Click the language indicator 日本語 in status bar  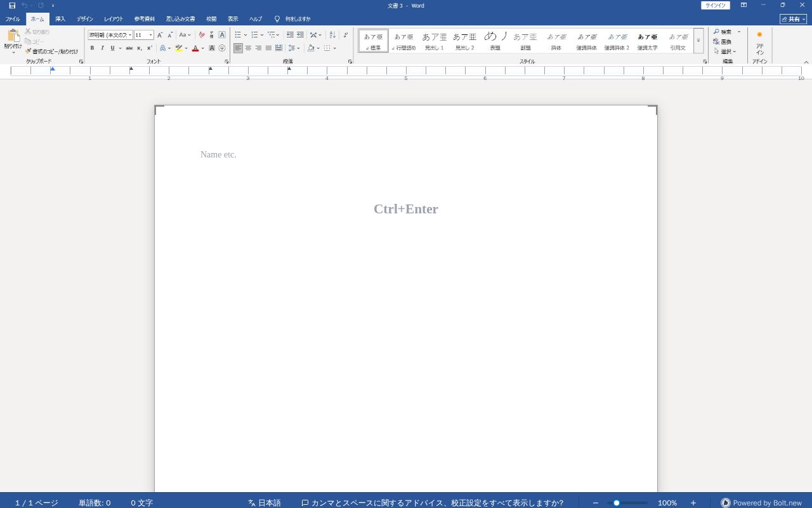tap(265, 503)
